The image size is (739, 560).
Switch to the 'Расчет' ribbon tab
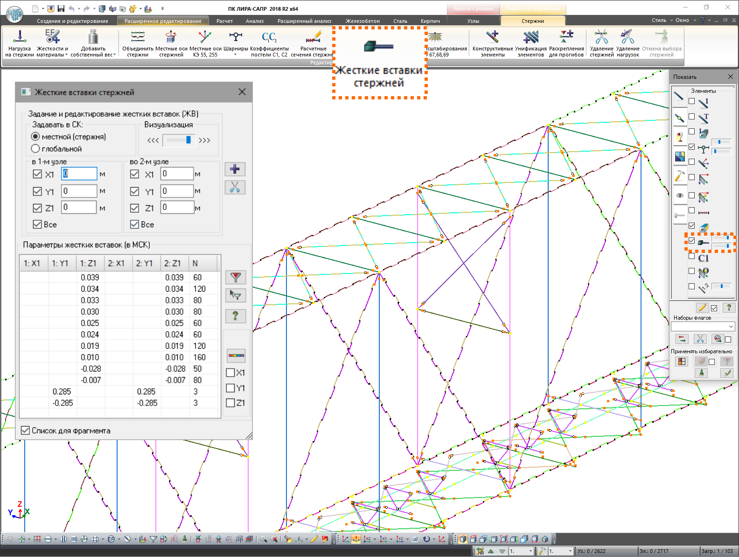(224, 21)
